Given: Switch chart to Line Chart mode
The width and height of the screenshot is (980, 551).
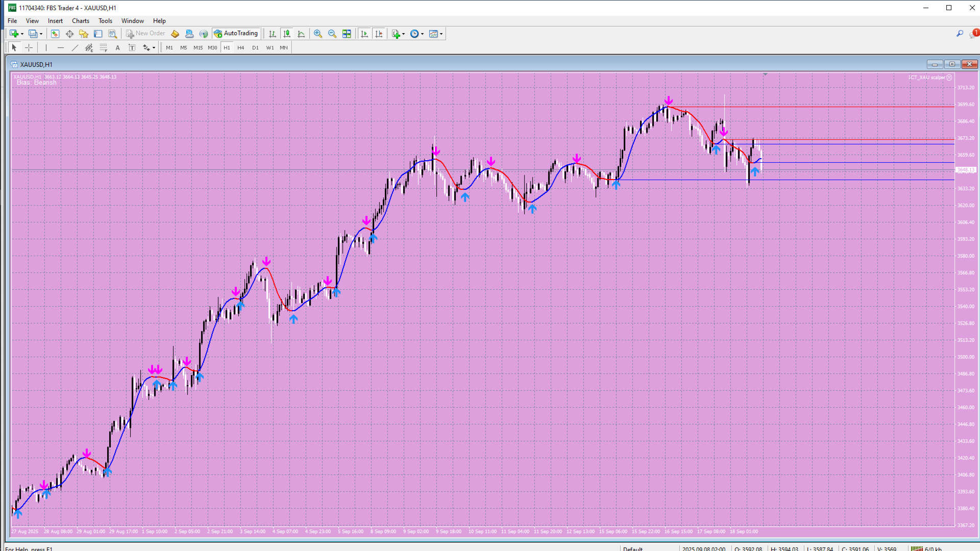Looking at the screenshot, I should click(x=301, y=34).
